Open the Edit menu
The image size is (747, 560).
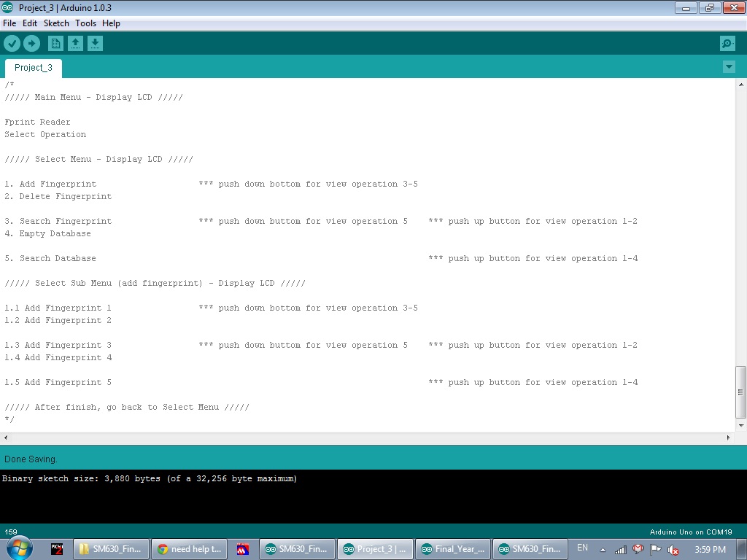29,23
